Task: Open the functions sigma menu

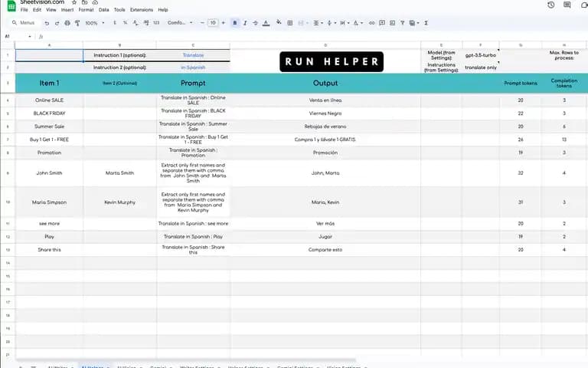Action: [426, 23]
